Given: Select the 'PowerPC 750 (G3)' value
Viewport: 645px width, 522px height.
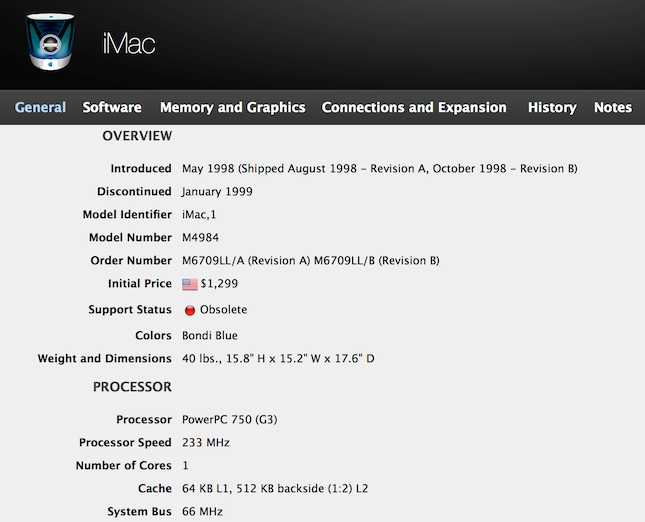Looking at the screenshot, I should [x=230, y=420].
